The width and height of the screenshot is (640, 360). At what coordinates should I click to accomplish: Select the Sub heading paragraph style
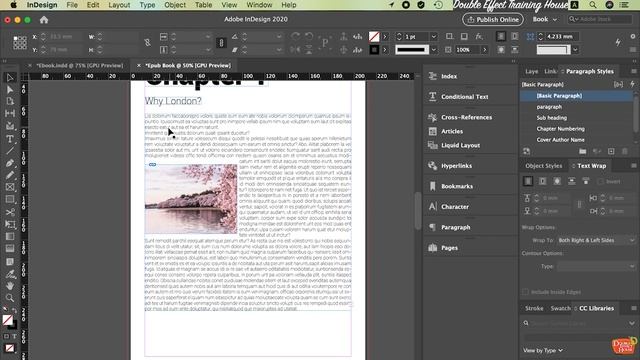click(551, 118)
